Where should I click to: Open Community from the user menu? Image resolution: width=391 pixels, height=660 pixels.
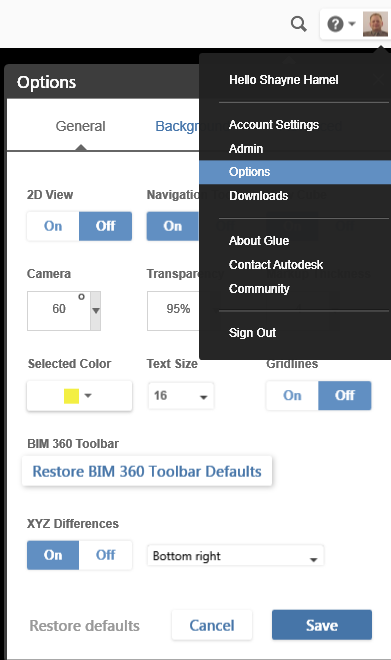pos(259,288)
